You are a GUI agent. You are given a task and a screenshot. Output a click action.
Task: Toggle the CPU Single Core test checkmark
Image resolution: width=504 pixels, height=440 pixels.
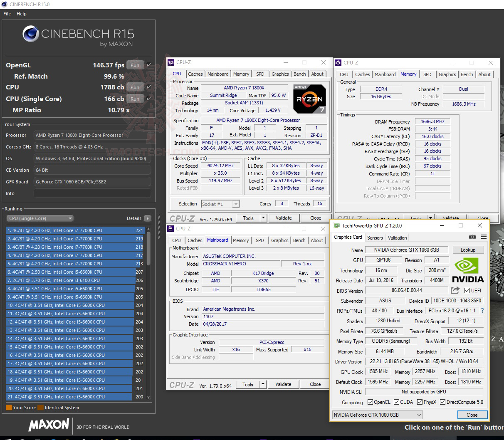pyautogui.click(x=149, y=99)
